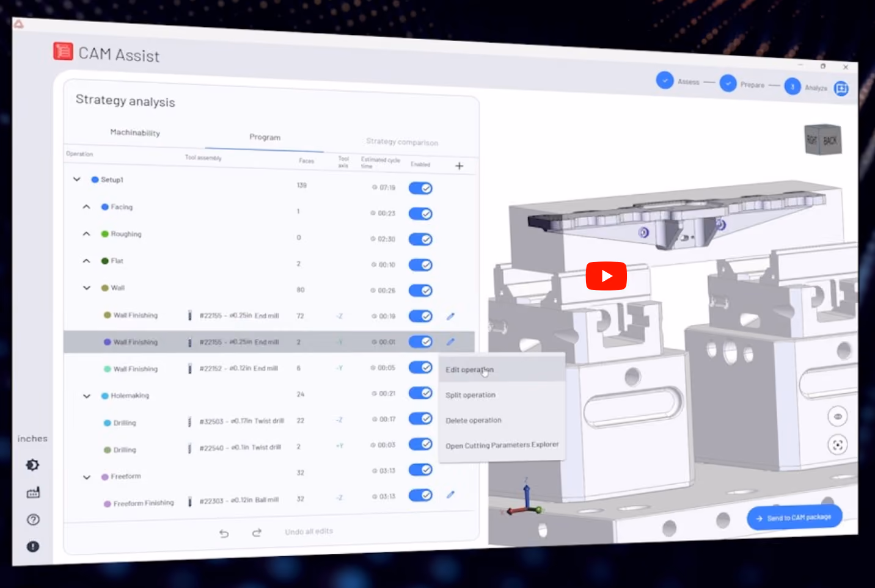
Task: Click the undo arrow icon
Action: [x=224, y=533]
